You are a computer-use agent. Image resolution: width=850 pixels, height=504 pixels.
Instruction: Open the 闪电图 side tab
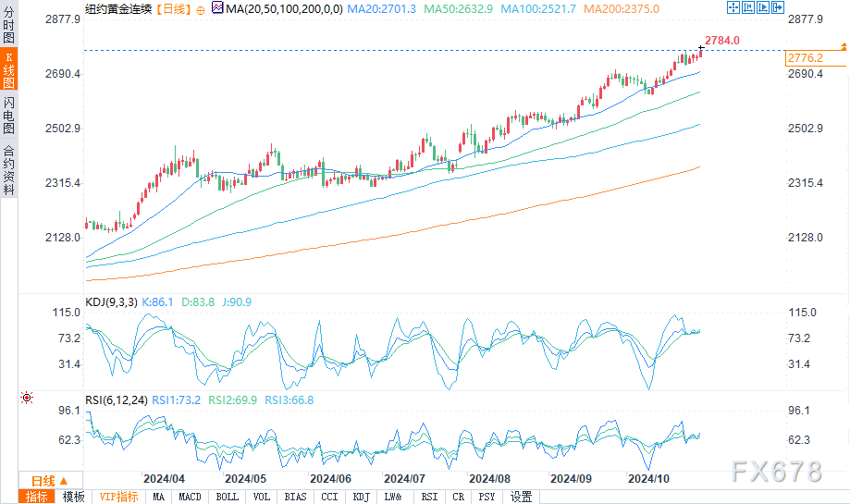click(x=8, y=116)
